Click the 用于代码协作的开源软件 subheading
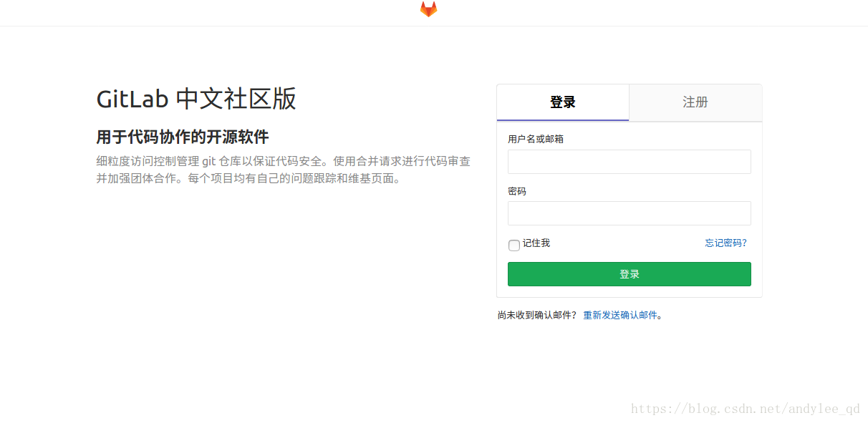Screen dimensions: 868x423 click(183, 137)
